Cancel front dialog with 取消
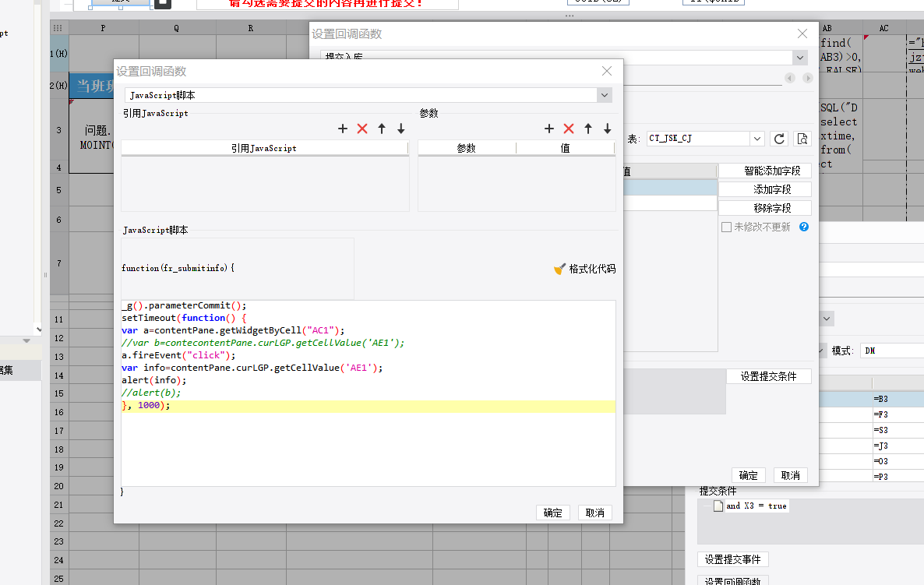Viewport: 924px width, 585px height. (594, 513)
